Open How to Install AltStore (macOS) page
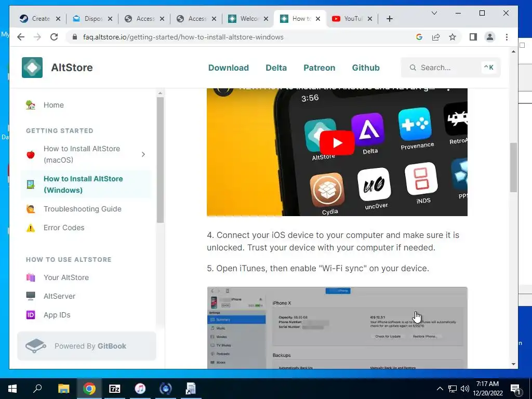Screen dimensions: 532x399 tap(82, 154)
